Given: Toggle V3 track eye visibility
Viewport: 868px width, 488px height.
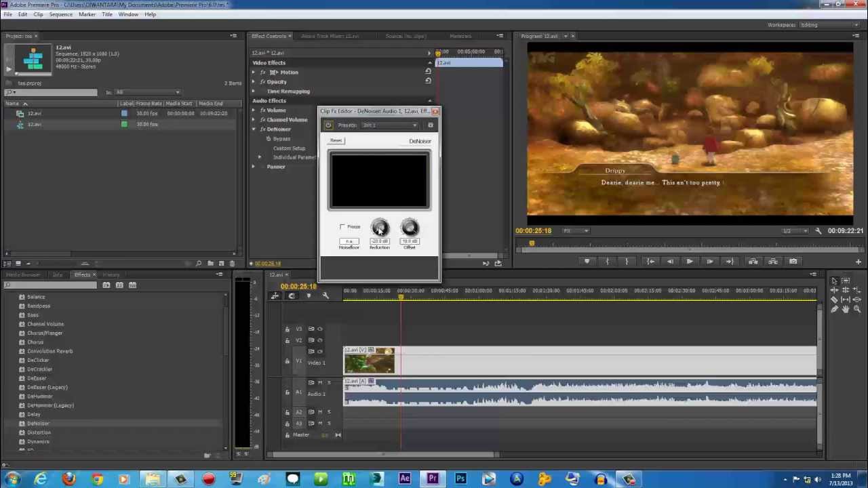Looking at the screenshot, I should pyautogui.click(x=319, y=329).
